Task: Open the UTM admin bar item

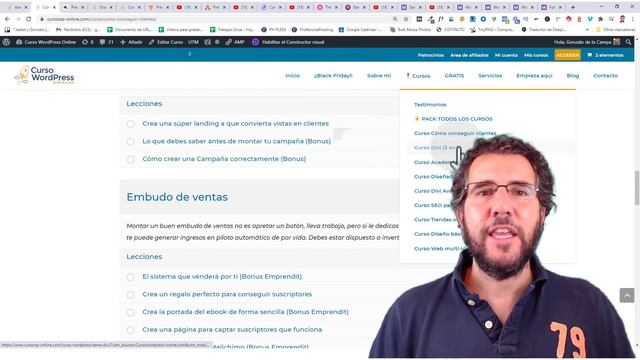Action: coord(193,42)
